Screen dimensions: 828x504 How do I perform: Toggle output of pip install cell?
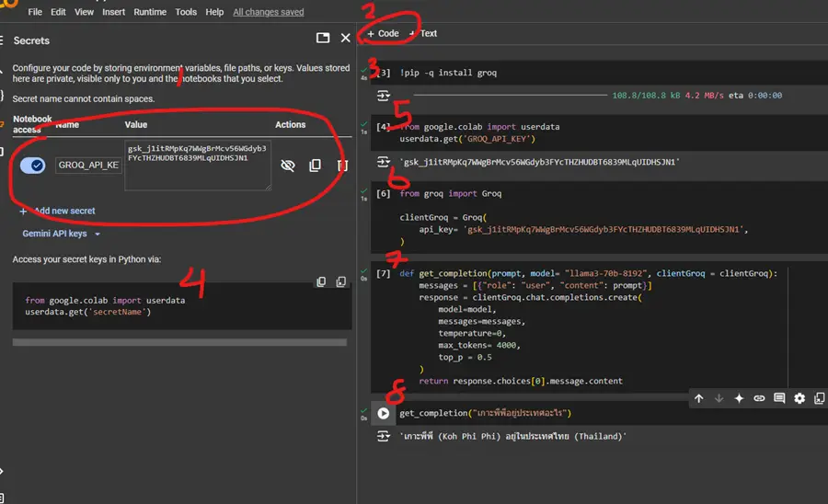(x=384, y=96)
